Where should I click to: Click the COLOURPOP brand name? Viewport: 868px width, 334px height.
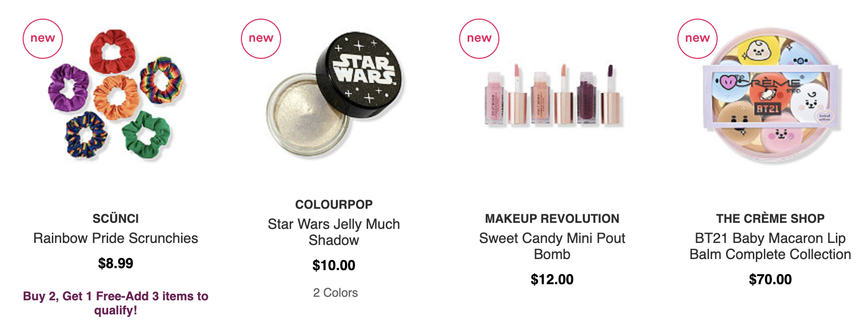[334, 205]
